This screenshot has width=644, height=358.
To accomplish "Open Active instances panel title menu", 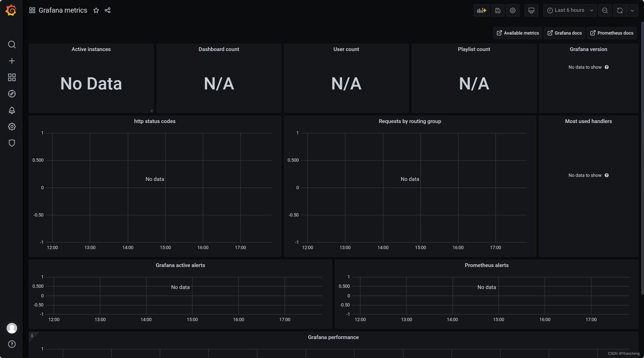I will 91,49.
